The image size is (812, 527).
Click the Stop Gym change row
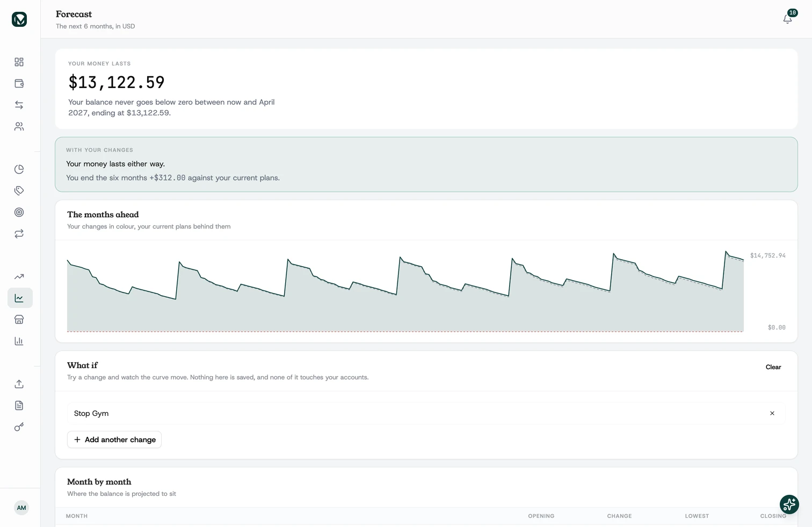tap(426, 413)
